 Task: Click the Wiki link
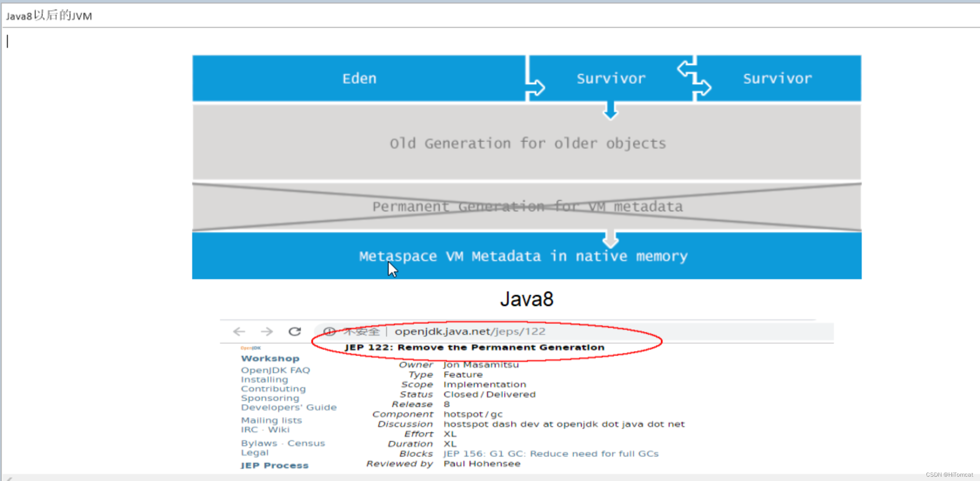[279, 430]
